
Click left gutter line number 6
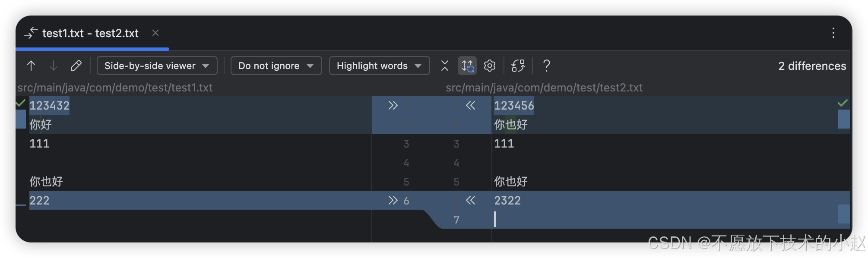tap(406, 200)
